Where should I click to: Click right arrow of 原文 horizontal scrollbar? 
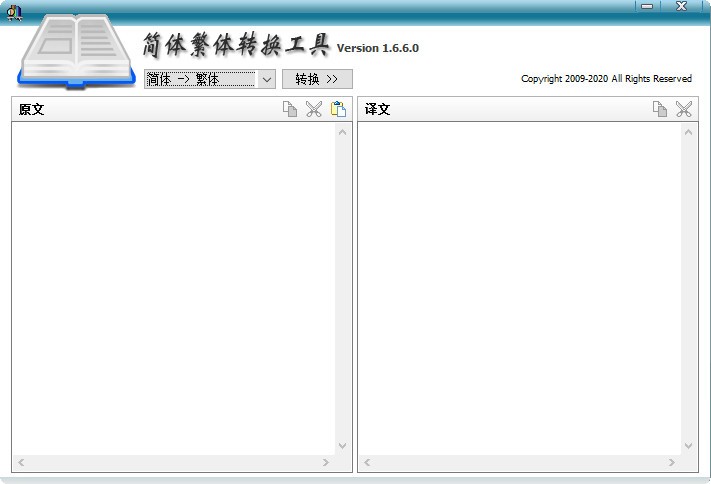click(326, 462)
